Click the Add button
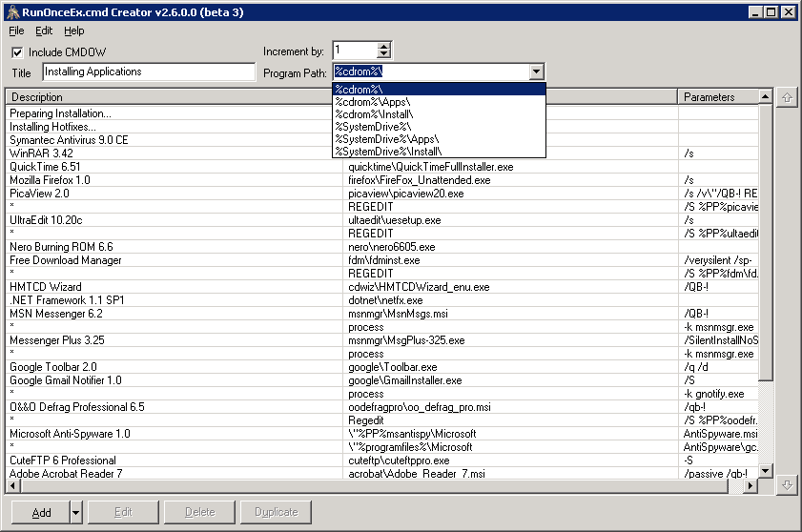802x532 pixels. point(40,512)
